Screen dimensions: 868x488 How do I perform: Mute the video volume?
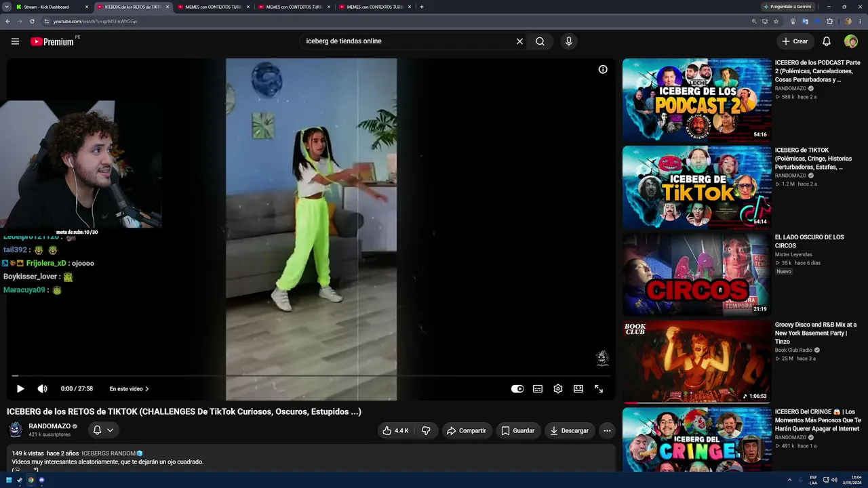[42, 389]
